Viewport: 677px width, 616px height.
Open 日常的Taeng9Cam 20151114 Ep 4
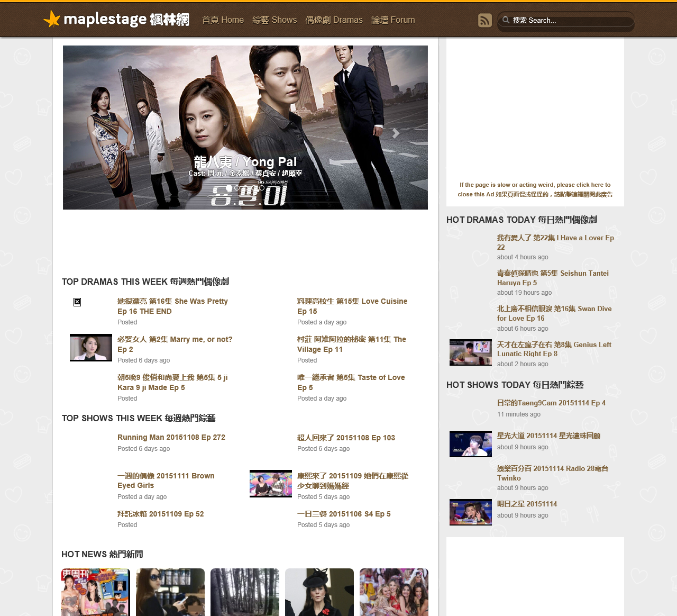click(x=551, y=403)
